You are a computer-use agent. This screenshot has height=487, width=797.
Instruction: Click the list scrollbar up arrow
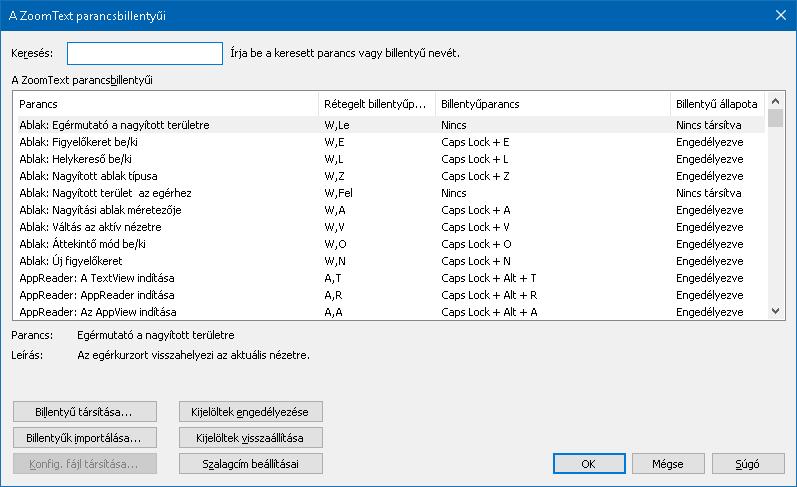tap(775, 101)
